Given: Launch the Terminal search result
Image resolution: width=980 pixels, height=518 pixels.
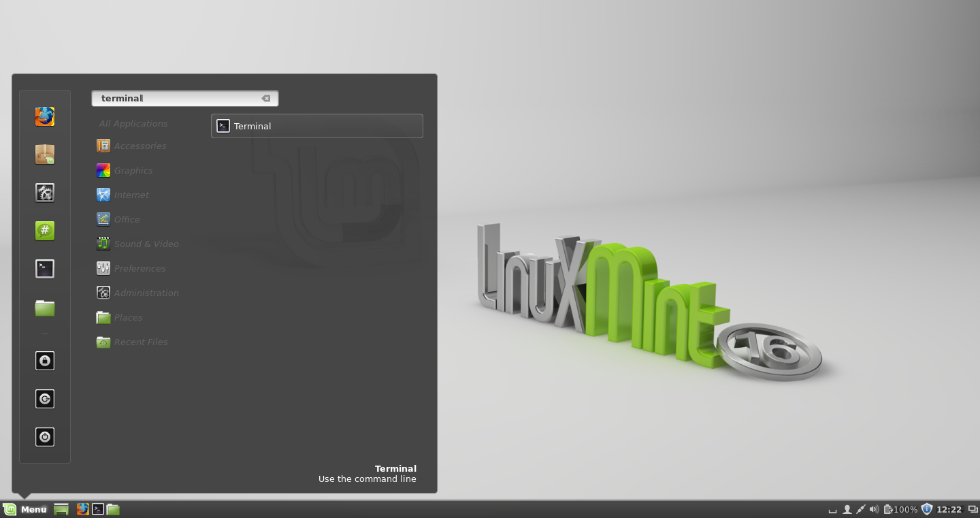Looking at the screenshot, I should [317, 126].
